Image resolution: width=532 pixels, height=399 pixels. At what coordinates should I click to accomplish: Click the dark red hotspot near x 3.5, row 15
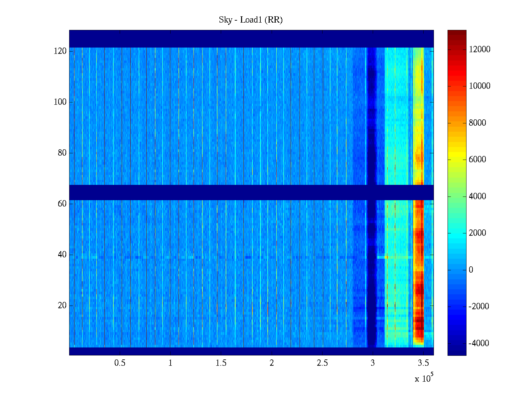coord(419,319)
